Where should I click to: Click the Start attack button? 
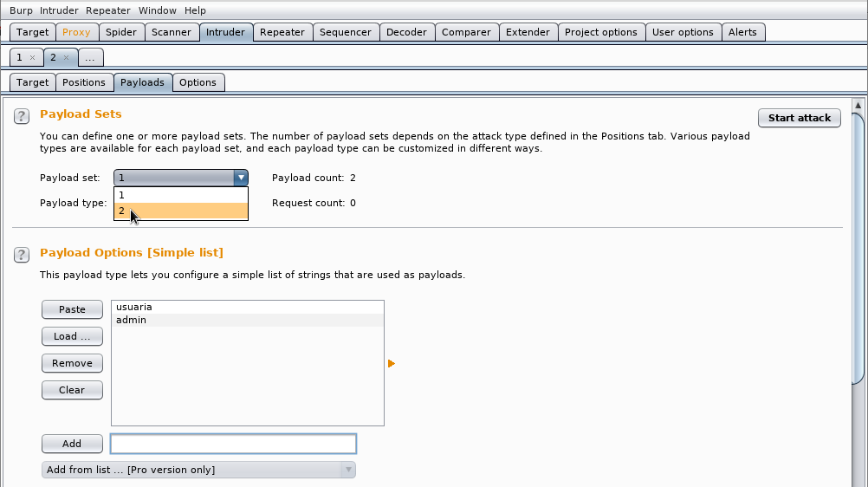[x=800, y=118]
